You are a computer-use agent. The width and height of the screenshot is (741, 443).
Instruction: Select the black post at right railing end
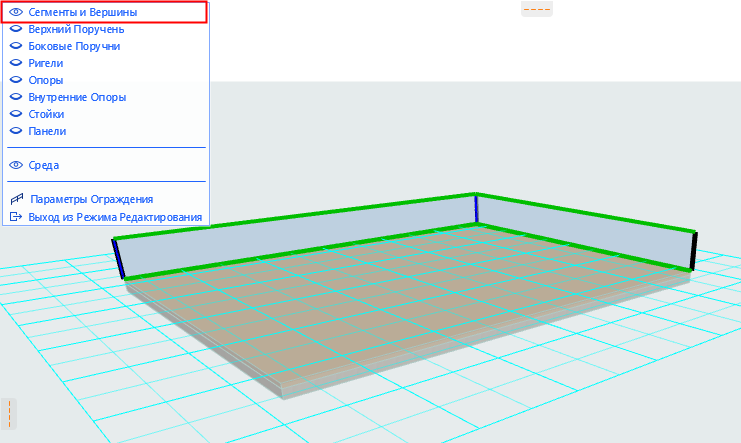[x=694, y=251]
